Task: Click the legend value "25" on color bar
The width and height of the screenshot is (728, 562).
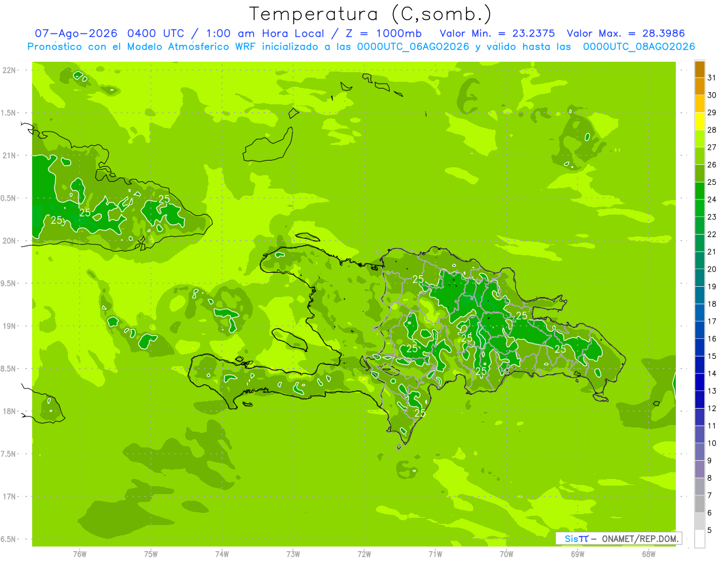Action: (x=712, y=182)
